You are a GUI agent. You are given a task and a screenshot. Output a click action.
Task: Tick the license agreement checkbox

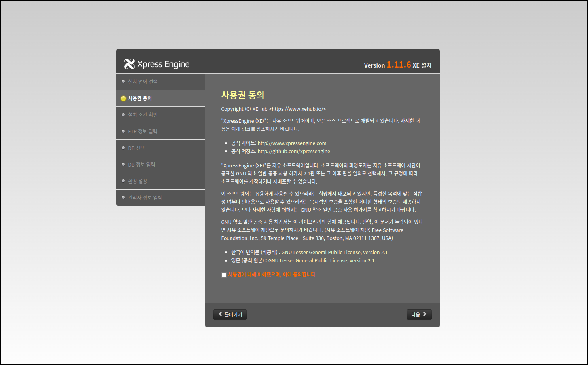pyautogui.click(x=224, y=275)
